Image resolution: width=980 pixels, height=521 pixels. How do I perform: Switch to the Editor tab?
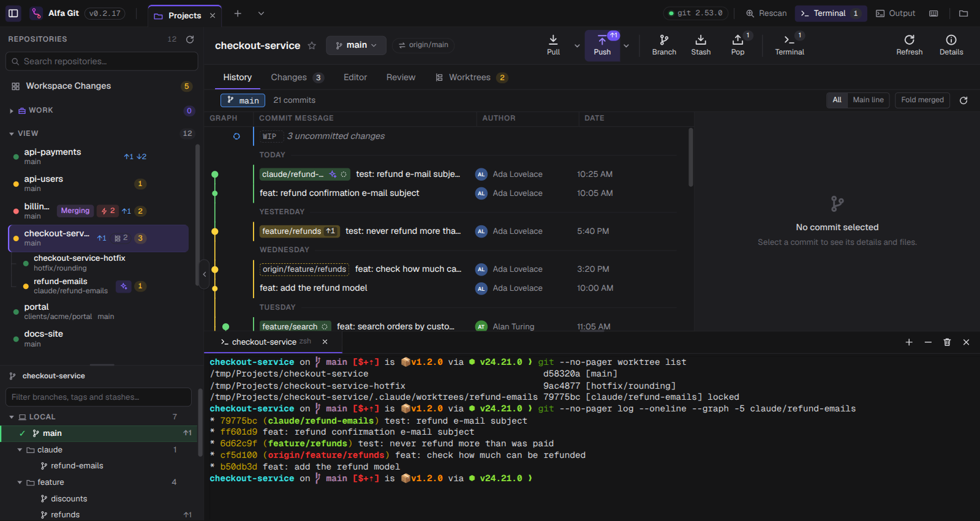coord(355,77)
